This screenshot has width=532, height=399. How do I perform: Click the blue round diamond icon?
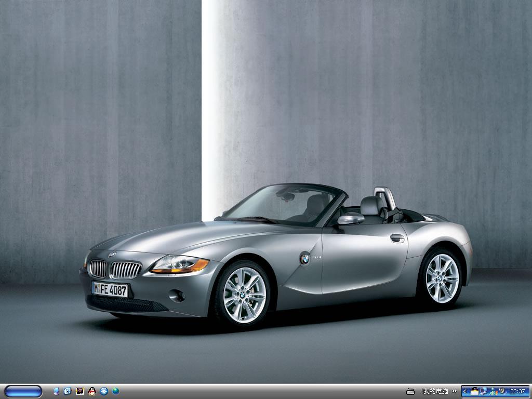coord(104,391)
